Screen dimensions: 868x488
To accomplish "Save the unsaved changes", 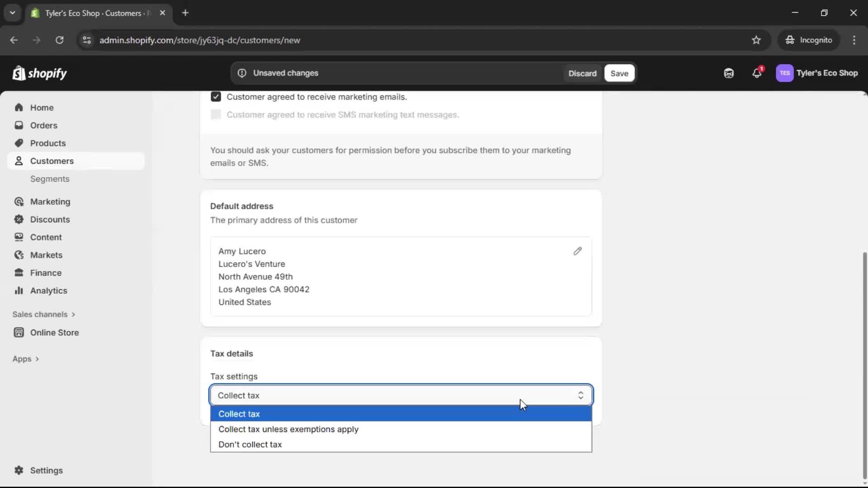I will (619, 73).
